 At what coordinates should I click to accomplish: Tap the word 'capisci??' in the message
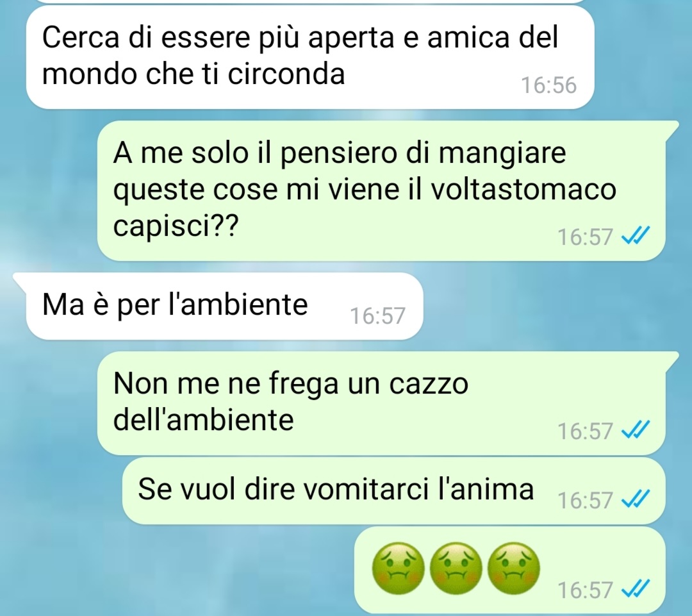[x=176, y=227]
